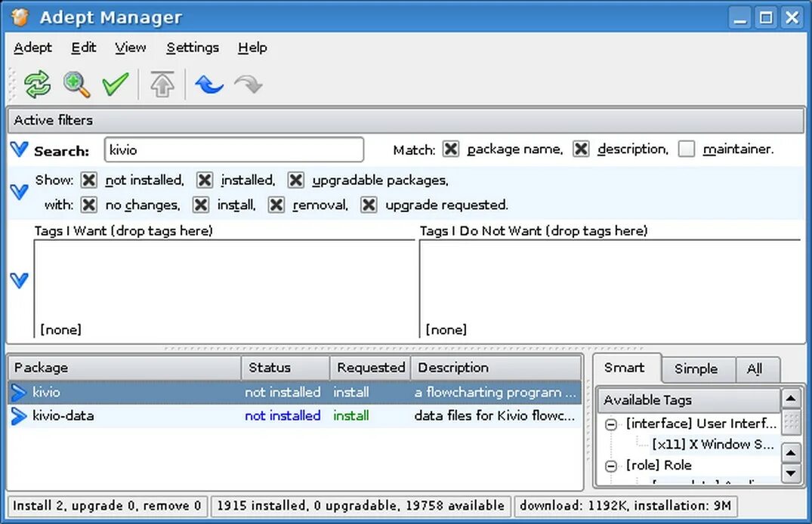Viewport: 812px width, 524px height.
Task: Sort by the Package column header
Action: click(x=125, y=368)
